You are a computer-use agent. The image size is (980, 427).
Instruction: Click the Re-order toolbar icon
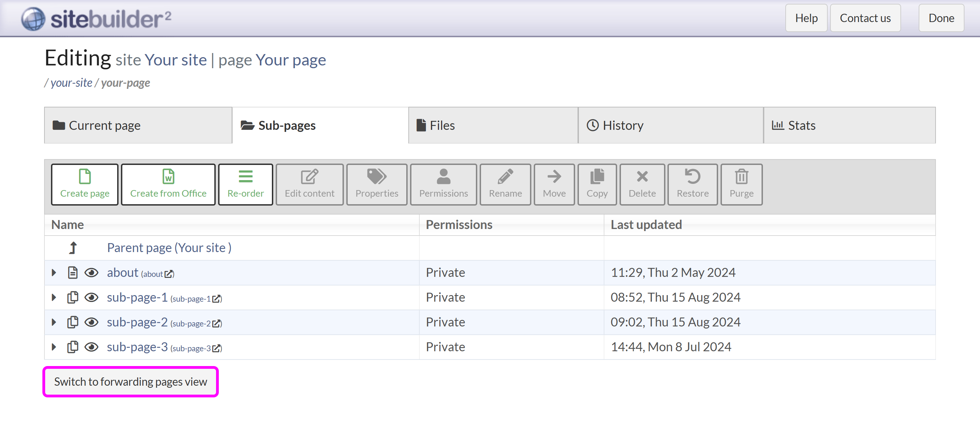(x=245, y=184)
